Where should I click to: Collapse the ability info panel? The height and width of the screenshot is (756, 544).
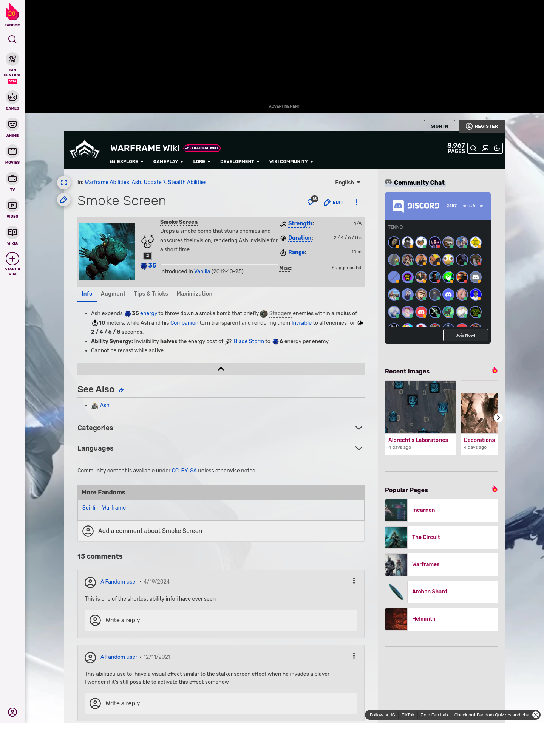[221, 369]
